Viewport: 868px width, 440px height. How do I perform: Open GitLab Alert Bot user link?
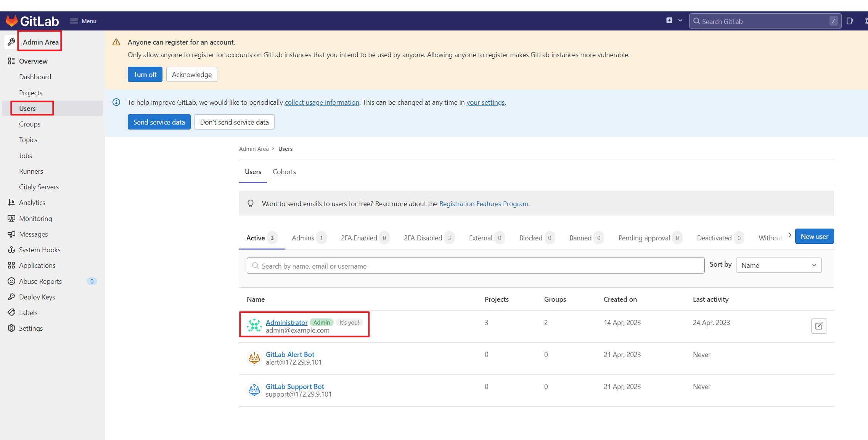[x=290, y=354]
